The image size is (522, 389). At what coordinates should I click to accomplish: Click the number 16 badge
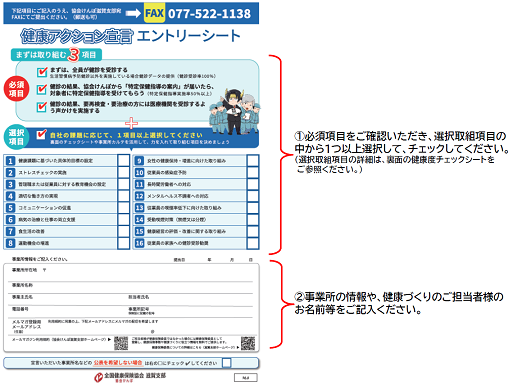[139, 243]
